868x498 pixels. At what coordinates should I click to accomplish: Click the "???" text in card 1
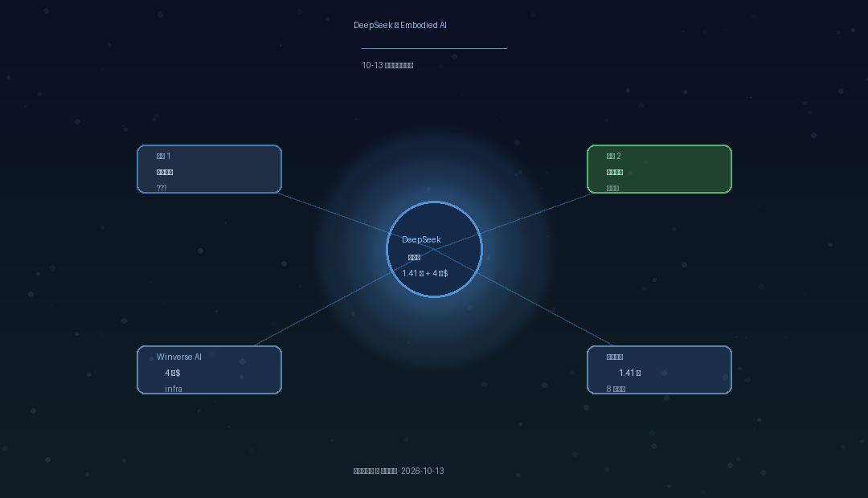pos(162,188)
